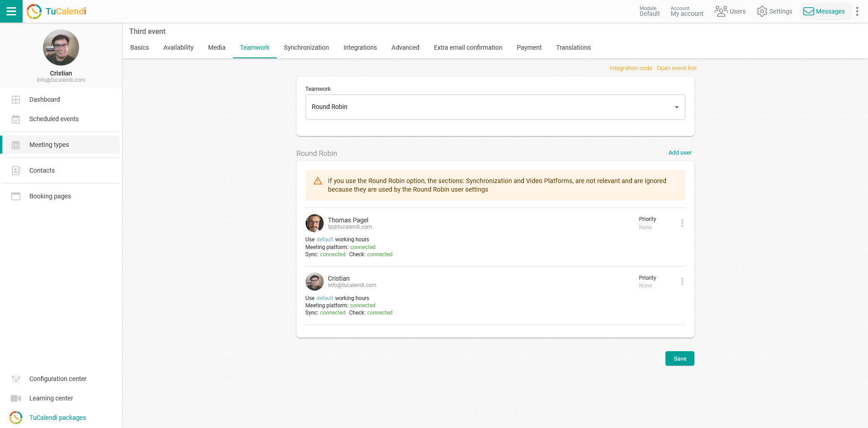Click Thomas Pagel's default working hours link
Viewport: 868px width, 428px height.
point(325,240)
